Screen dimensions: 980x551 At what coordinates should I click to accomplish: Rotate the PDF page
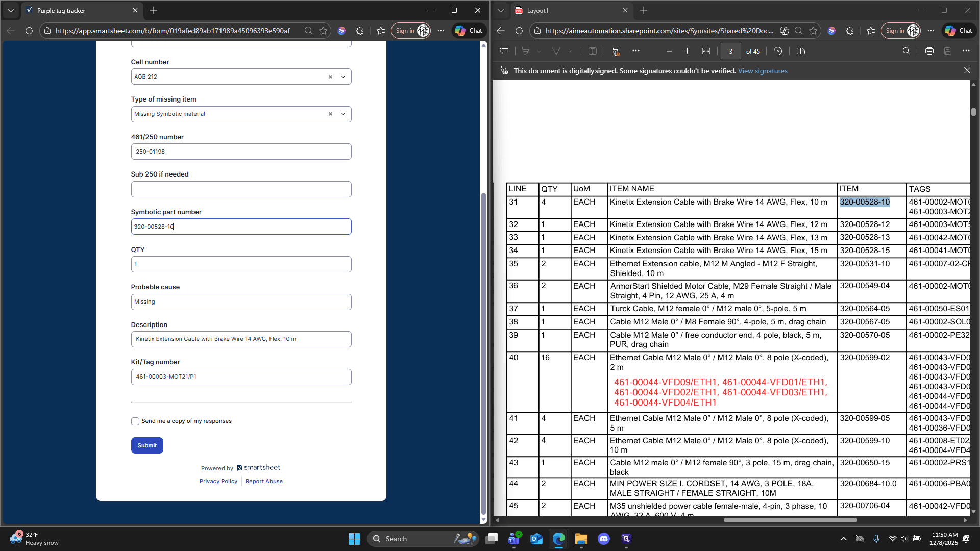coord(778,51)
